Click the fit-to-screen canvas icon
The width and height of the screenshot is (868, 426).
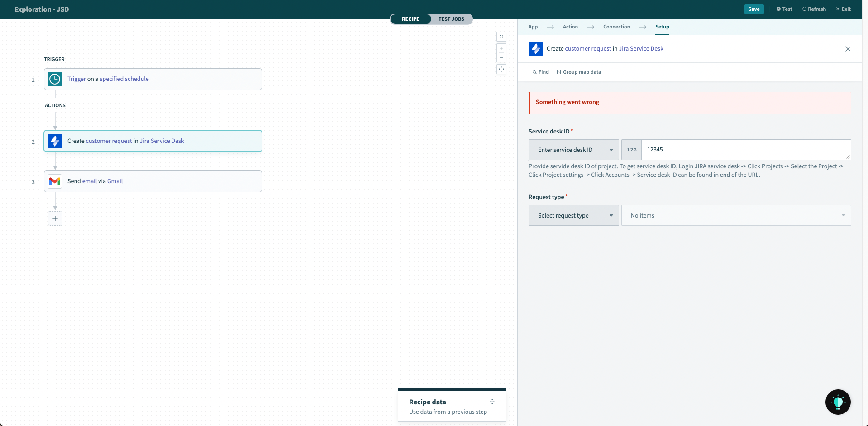click(x=501, y=69)
